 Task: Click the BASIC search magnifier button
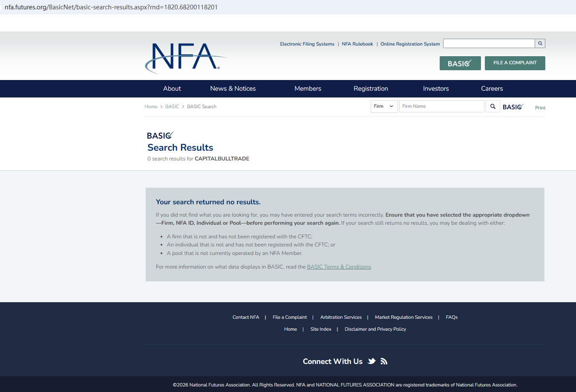[x=493, y=106]
